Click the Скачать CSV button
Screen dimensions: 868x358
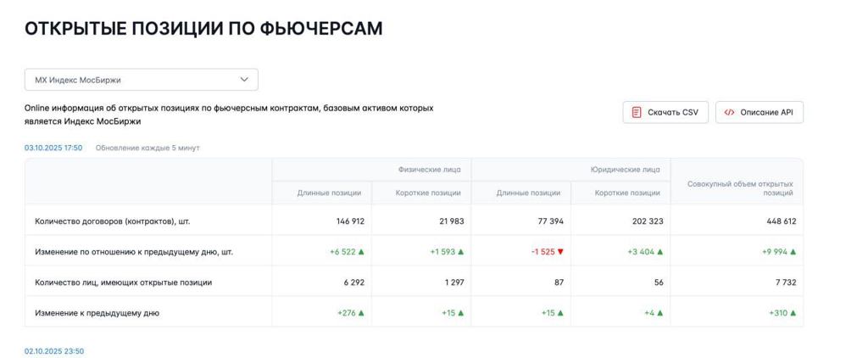(x=666, y=113)
